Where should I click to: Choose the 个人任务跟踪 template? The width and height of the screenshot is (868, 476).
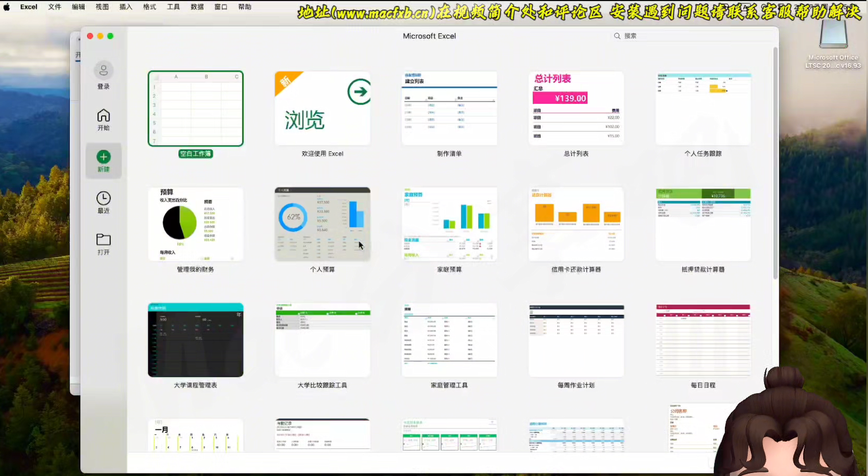[703, 109]
